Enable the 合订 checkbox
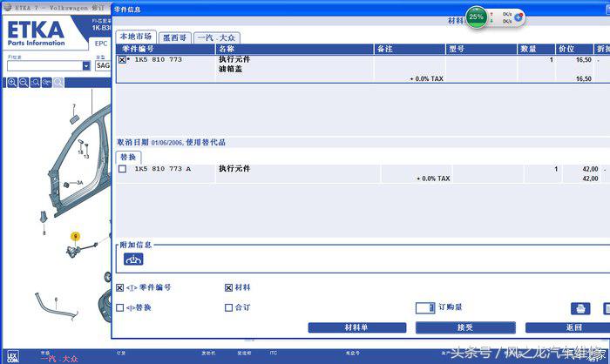This screenshot has width=610, height=364. [228, 307]
